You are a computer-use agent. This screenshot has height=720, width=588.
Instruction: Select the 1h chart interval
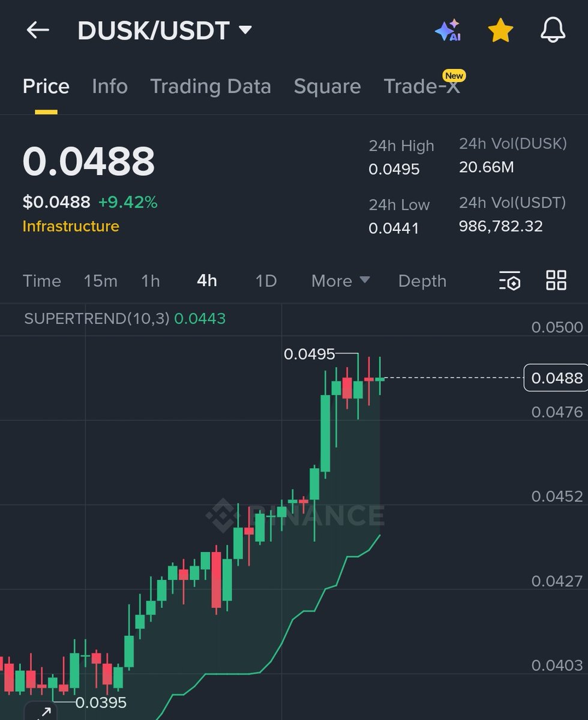151,281
